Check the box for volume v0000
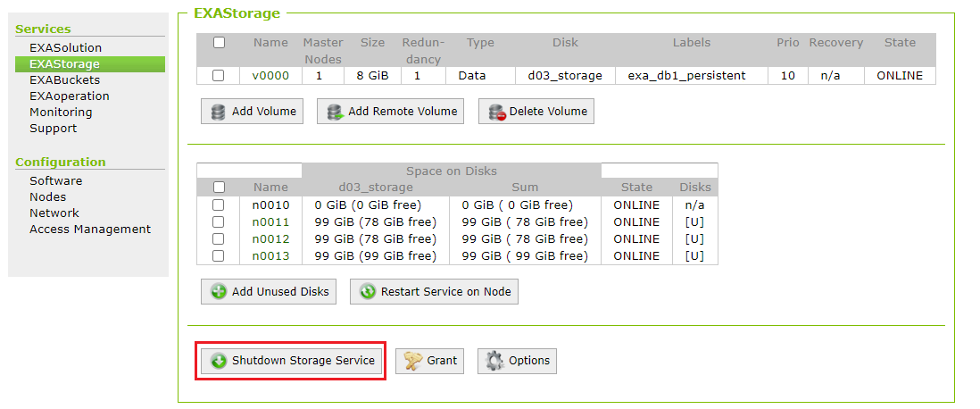This screenshot has height=409, width=980. click(x=218, y=76)
